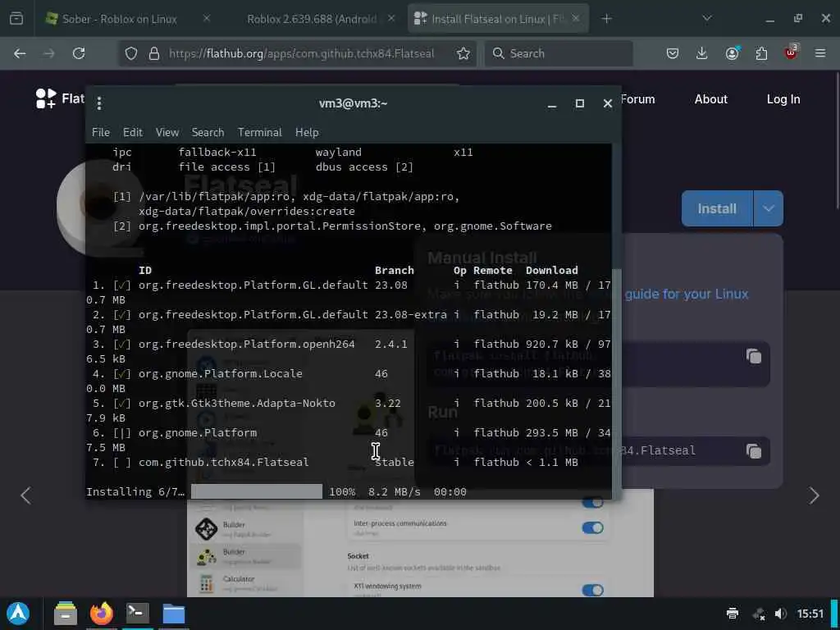Show the next screenshot in carousel

[x=814, y=495]
